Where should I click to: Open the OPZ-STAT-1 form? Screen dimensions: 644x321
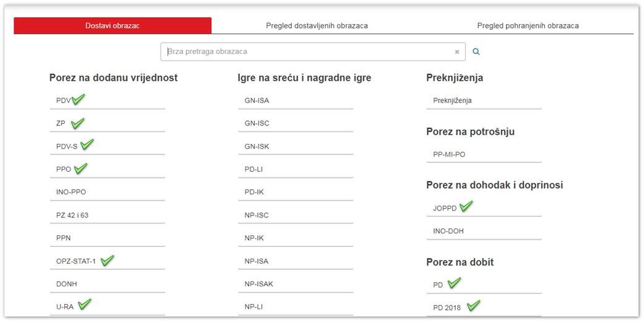(x=76, y=261)
